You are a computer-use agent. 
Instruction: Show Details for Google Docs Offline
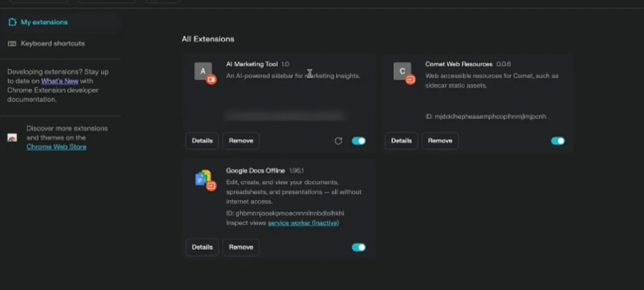click(202, 247)
